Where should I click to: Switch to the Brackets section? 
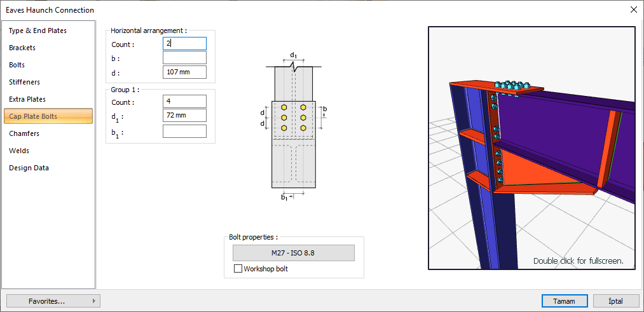coord(22,48)
